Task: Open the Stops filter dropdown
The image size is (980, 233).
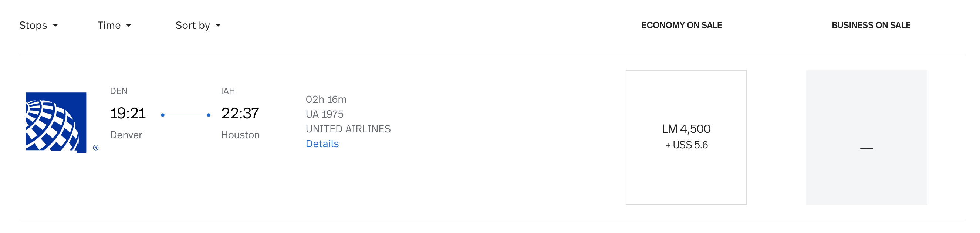Action: pos(38,26)
